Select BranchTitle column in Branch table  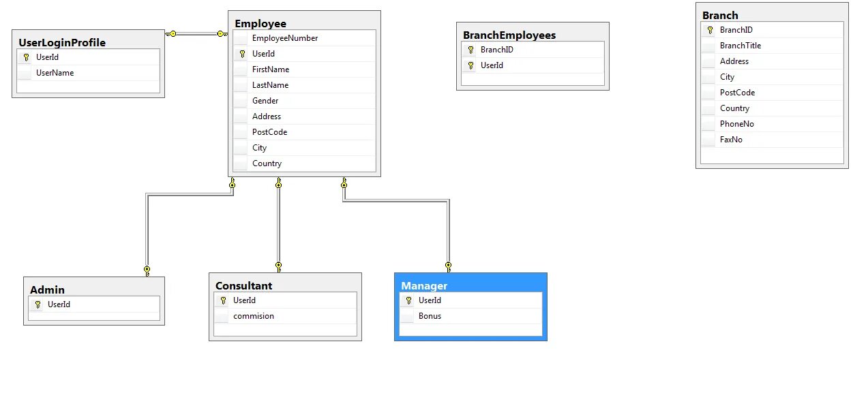point(772,46)
